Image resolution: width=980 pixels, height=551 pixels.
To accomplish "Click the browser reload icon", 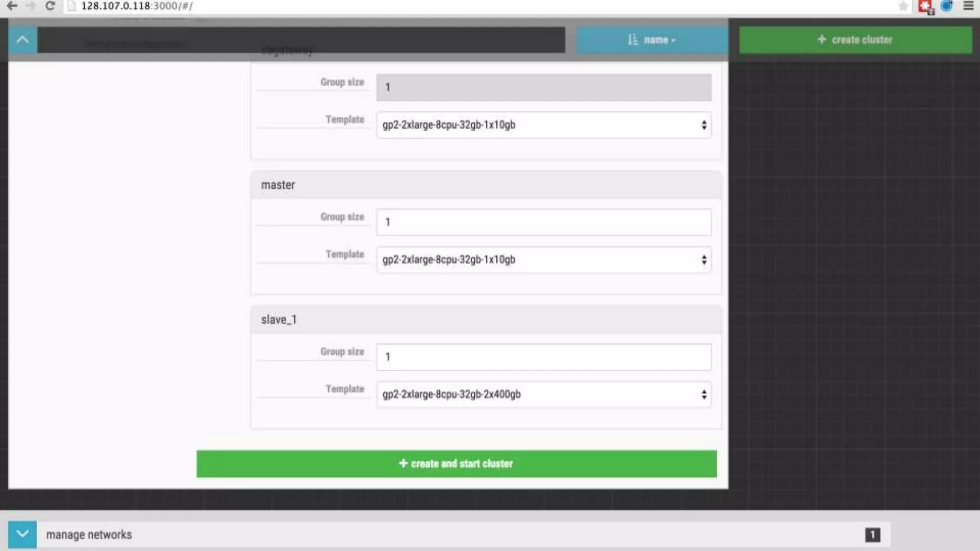I will pos(50,6).
